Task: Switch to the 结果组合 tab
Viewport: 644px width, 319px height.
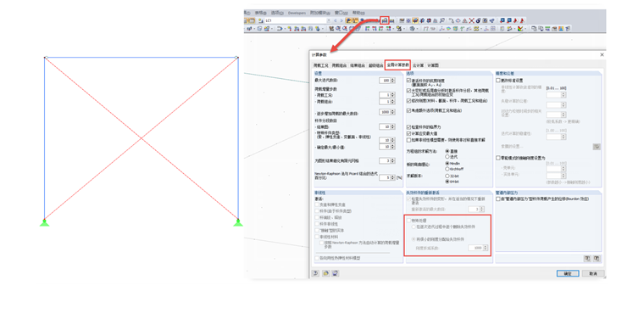Action: [358, 65]
